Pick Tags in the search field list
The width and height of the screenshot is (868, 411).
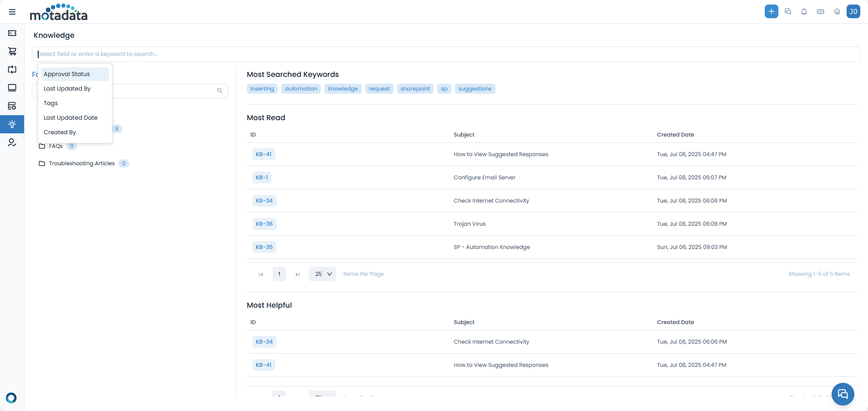tap(51, 103)
